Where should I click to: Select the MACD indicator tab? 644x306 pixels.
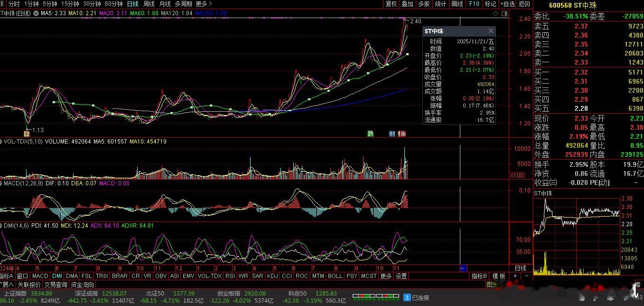tap(40, 276)
